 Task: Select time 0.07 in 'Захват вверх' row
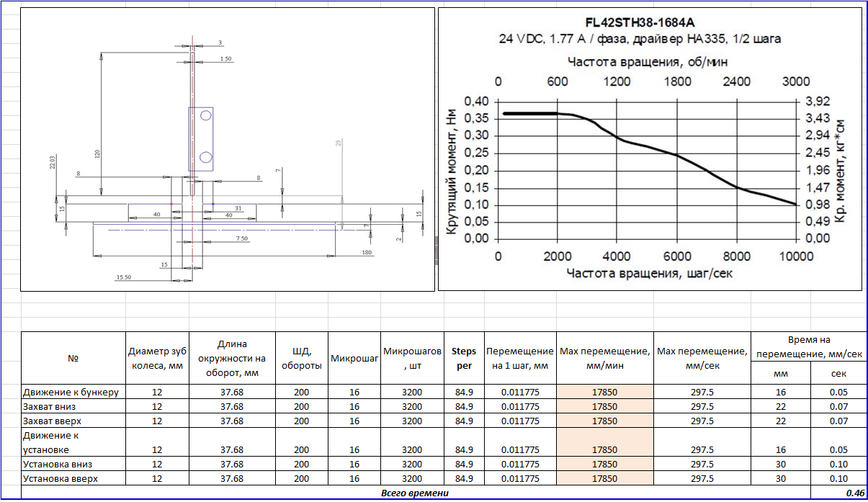click(x=837, y=421)
